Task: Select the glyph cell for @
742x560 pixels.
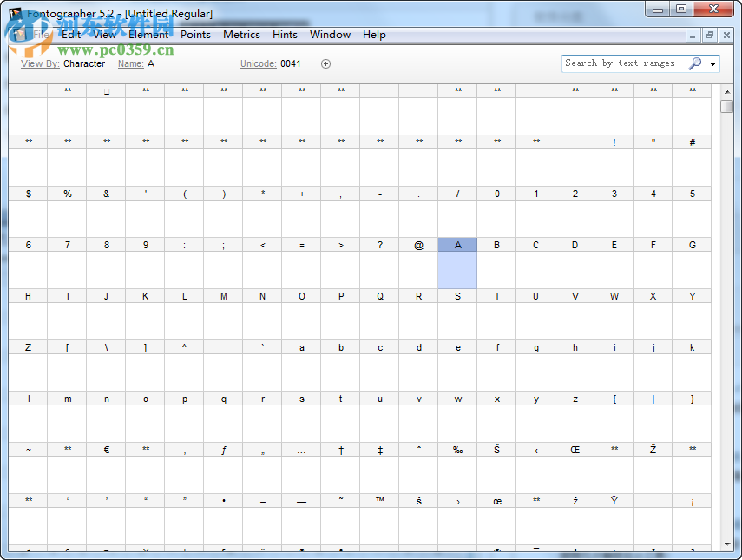Action: click(x=418, y=263)
